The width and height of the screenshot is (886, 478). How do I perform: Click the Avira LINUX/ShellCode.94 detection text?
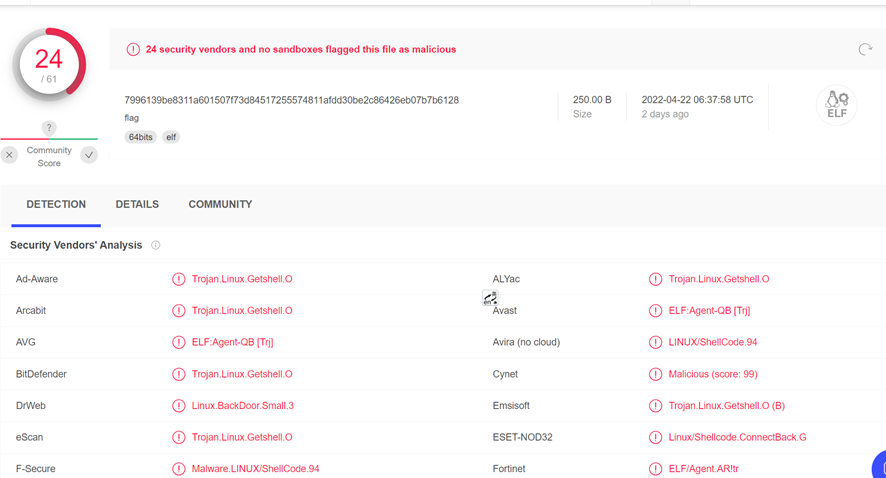tap(713, 342)
